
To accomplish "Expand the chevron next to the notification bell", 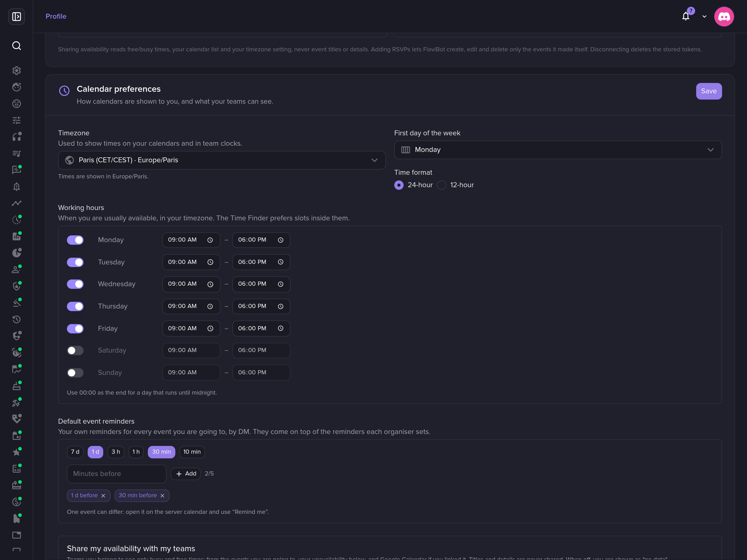I will pos(704,16).
